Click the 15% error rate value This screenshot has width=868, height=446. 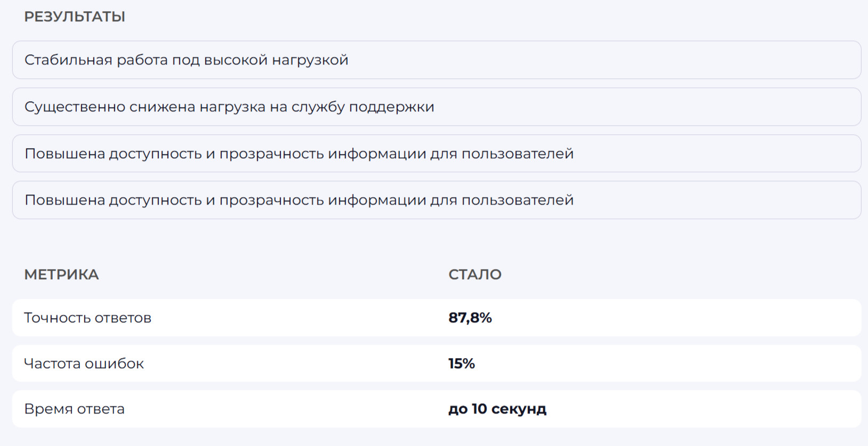pos(461,364)
